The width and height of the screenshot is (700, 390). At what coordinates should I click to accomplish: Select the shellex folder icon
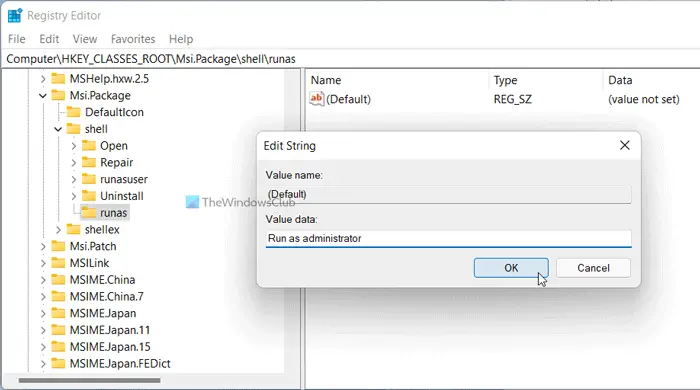pyautogui.click(x=73, y=229)
